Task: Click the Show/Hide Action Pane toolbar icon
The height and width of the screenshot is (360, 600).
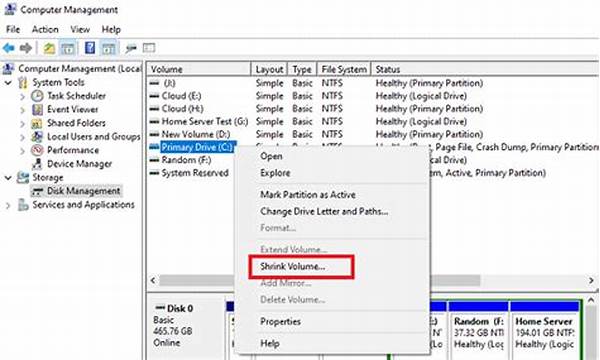Action: pyautogui.click(x=108, y=48)
